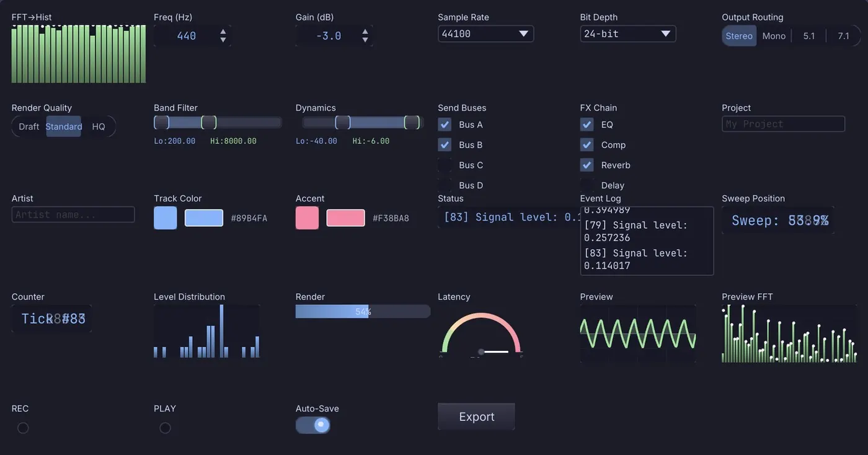The height and width of the screenshot is (455, 868).
Task: Open the wide outlined Accent color picker
Action: pos(346,218)
